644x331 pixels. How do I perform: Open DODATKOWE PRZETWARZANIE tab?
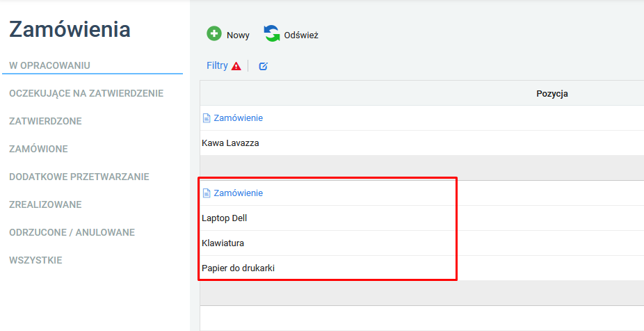click(x=79, y=177)
